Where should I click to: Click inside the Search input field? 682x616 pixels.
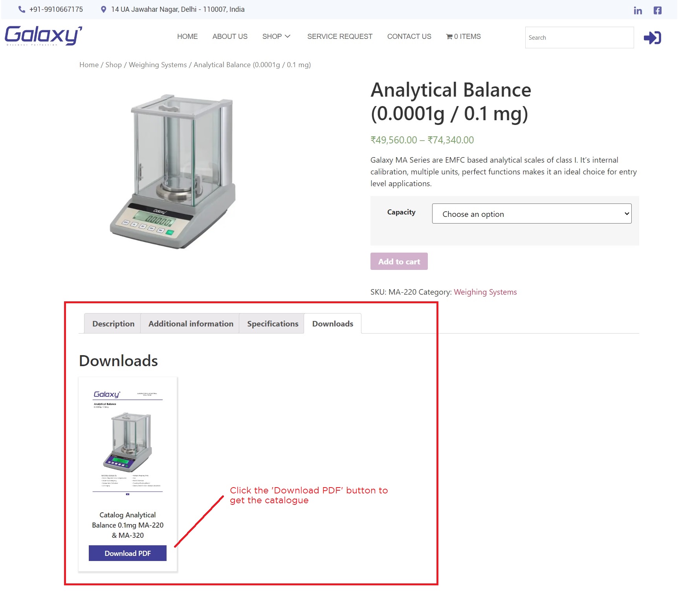pos(579,37)
